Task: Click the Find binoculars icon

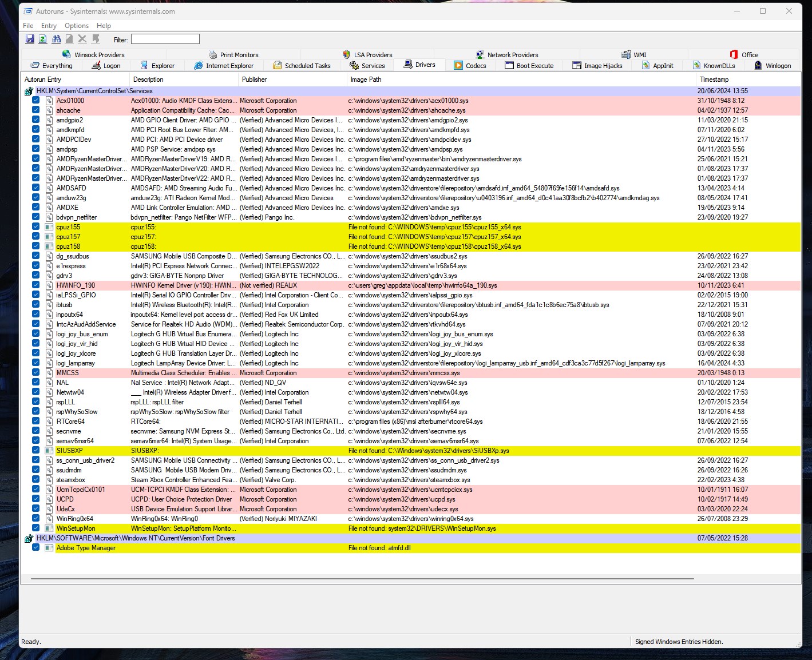Action: click(x=56, y=39)
